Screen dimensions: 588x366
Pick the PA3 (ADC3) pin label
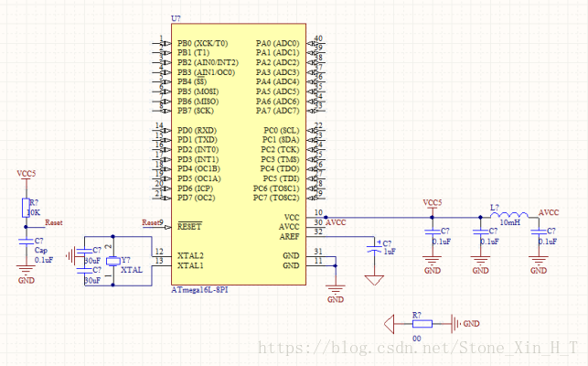[x=278, y=72]
